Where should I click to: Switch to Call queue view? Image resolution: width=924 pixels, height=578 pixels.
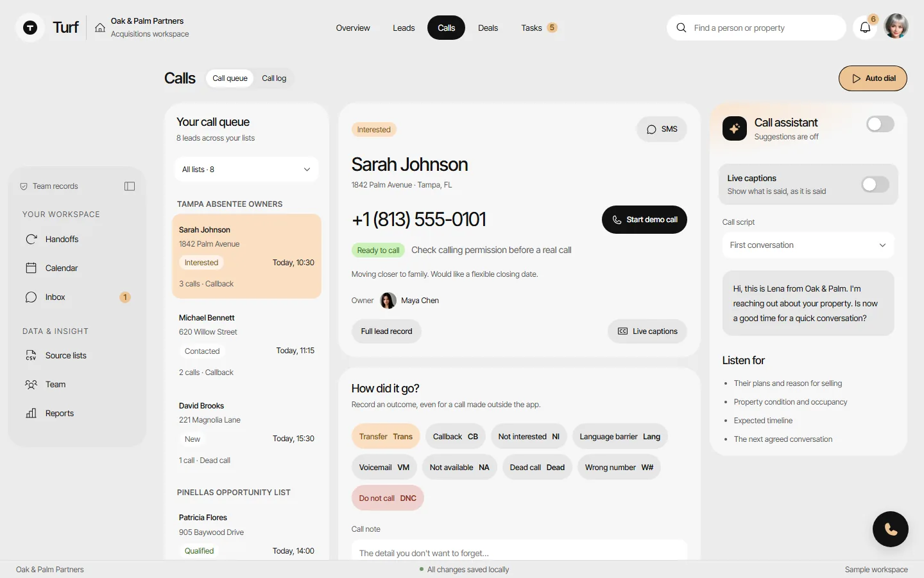[x=230, y=78]
